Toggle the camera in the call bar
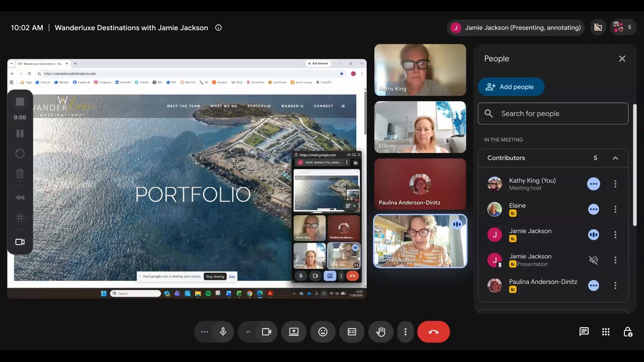The image size is (644, 362). point(267,332)
